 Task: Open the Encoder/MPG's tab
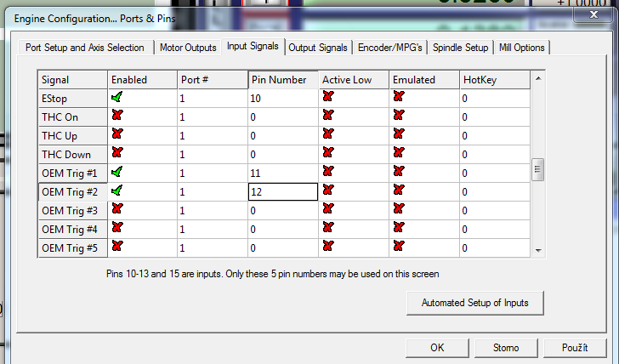[390, 48]
